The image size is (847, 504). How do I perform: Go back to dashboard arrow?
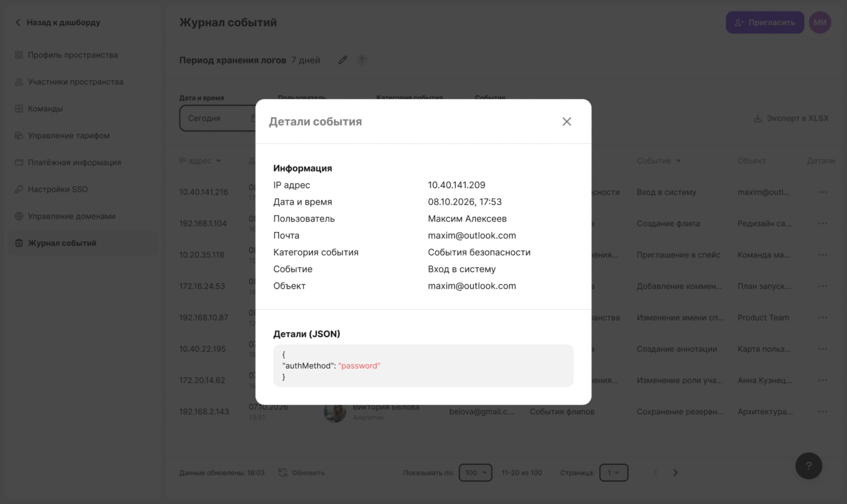point(18,22)
